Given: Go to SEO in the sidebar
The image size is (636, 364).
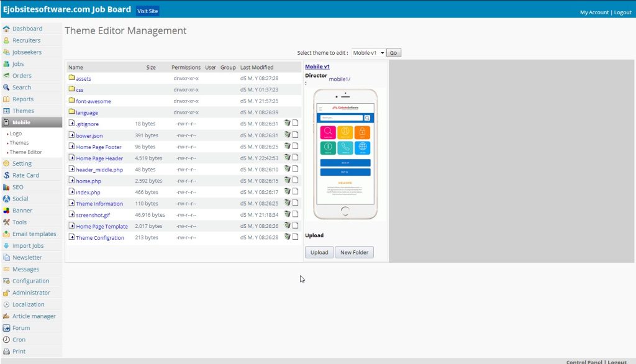Looking at the screenshot, I should click(18, 187).
